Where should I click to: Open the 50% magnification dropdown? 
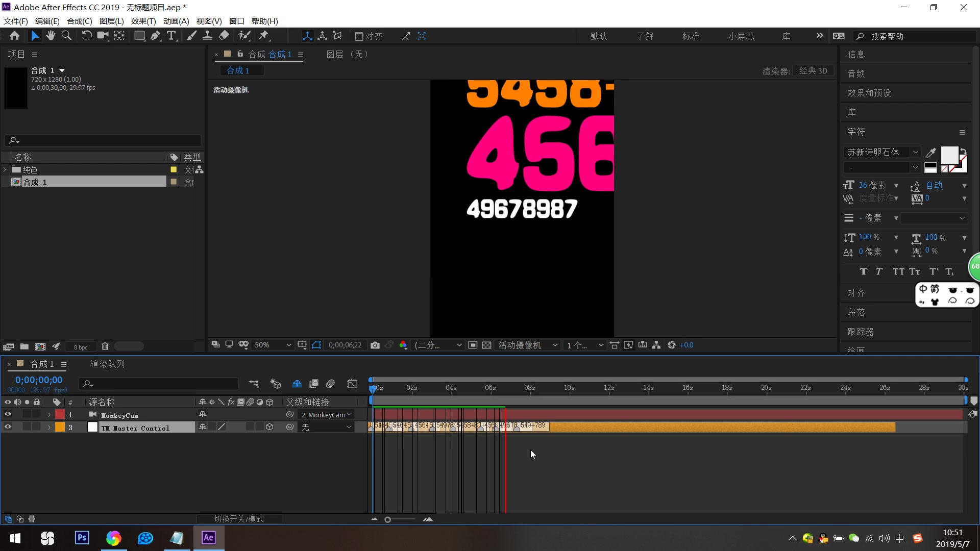click(x=273, y=345)
